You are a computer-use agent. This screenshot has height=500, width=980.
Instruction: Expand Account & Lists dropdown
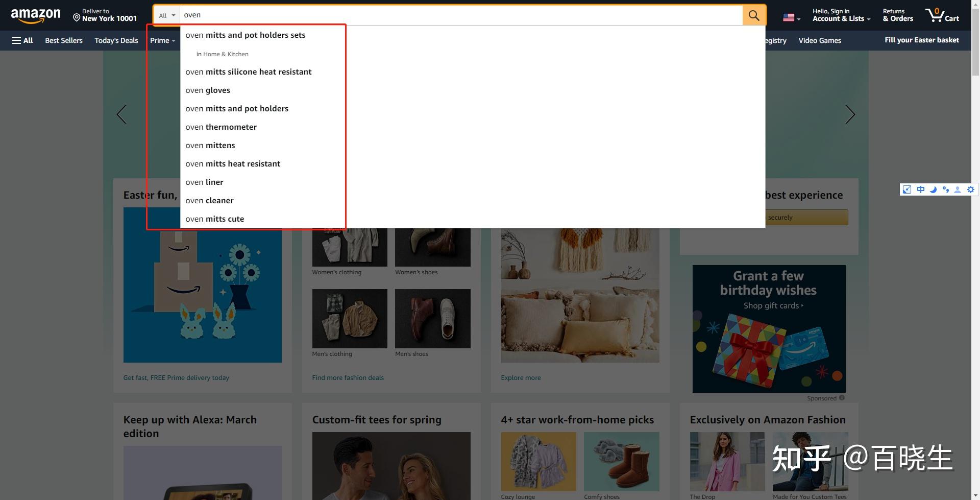pos(841,15)
